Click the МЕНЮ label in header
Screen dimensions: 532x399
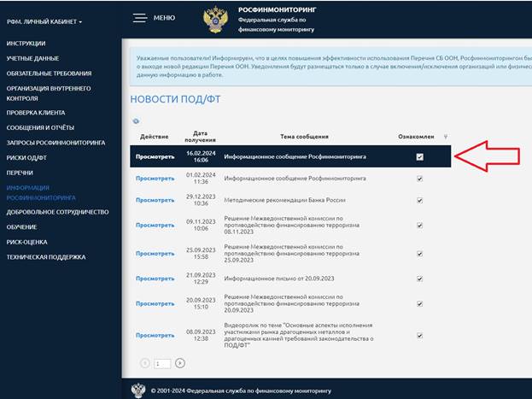click(164, 18)
